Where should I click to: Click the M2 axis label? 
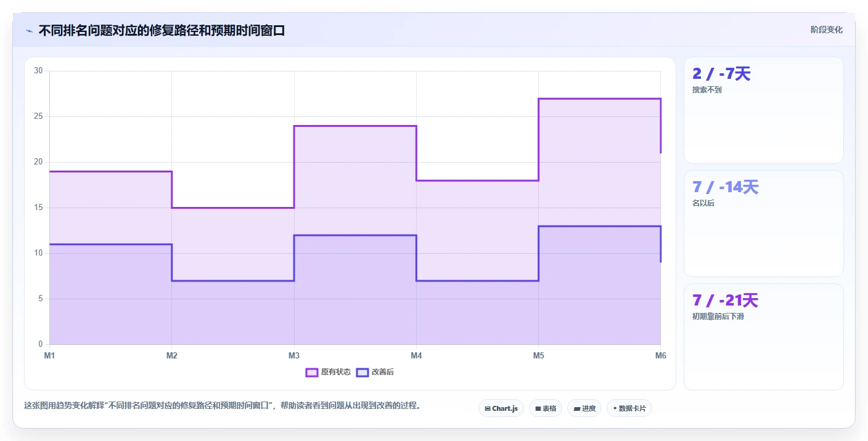[x=171, y=355]
